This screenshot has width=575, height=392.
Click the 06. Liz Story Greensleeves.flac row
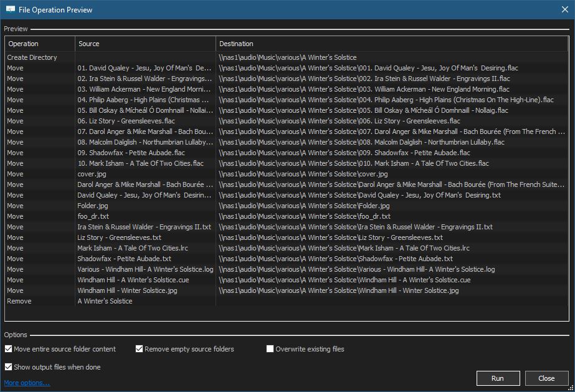[x=126, y=121]
